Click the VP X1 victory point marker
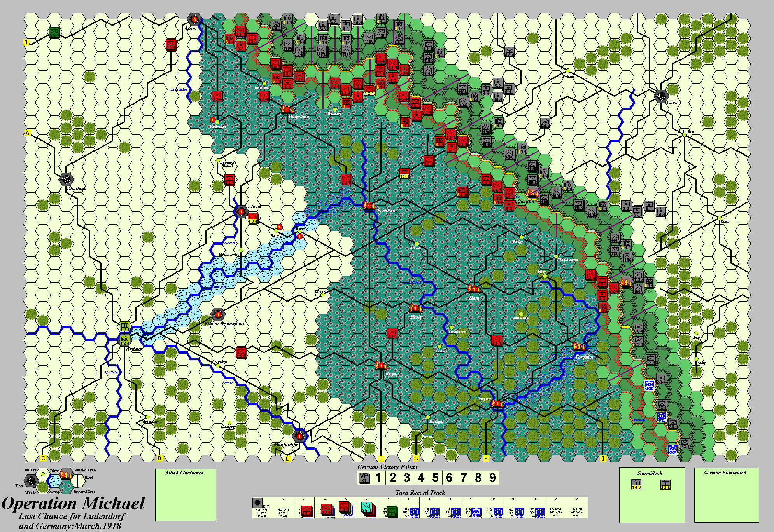This screenshot has height=532, width=774. click(364, 478)
